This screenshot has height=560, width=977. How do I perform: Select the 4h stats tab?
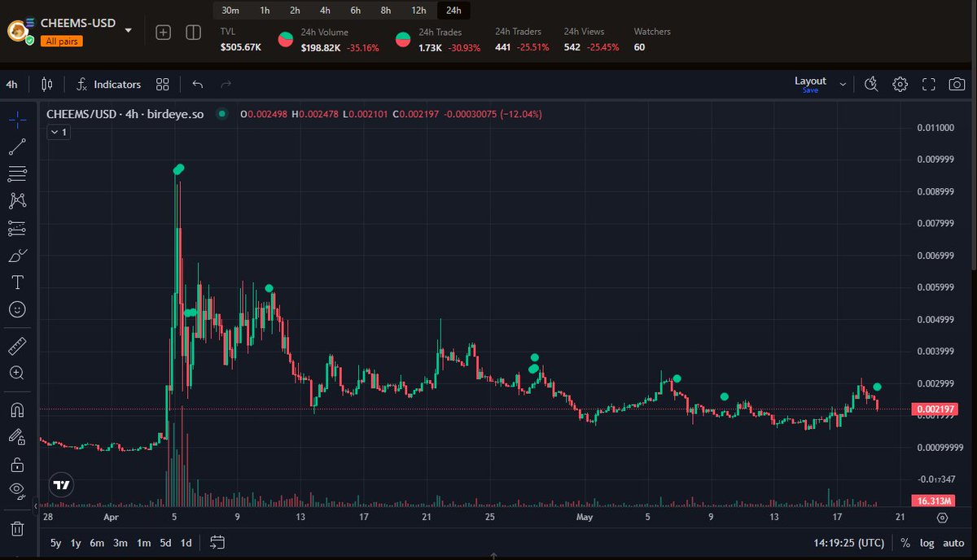(325, 11)
